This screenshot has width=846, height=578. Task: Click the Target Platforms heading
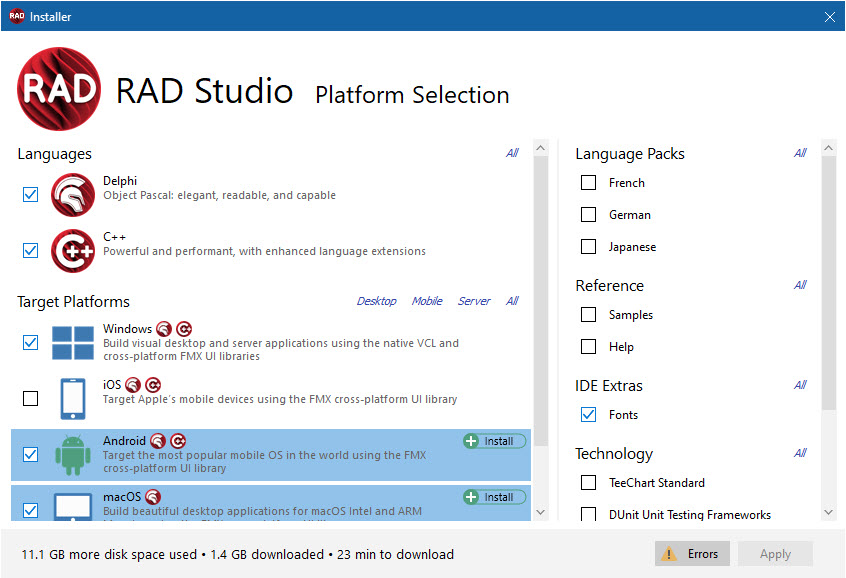pos(73,302)
